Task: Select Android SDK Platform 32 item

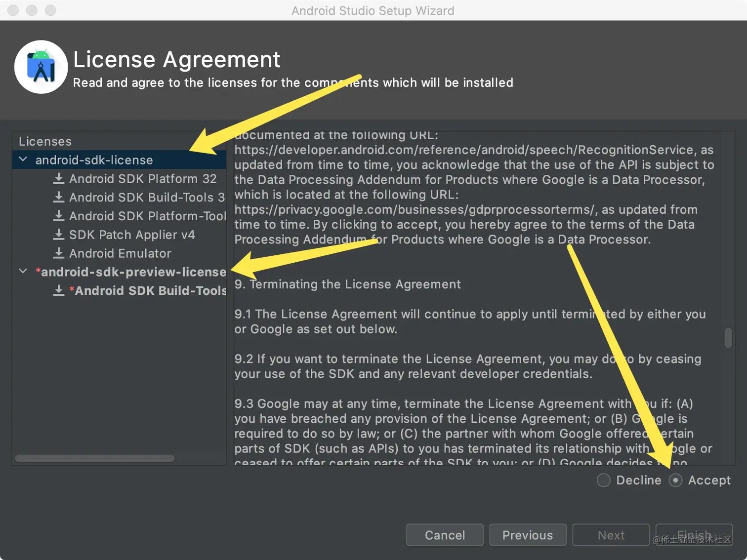Action: pos(143,179)
